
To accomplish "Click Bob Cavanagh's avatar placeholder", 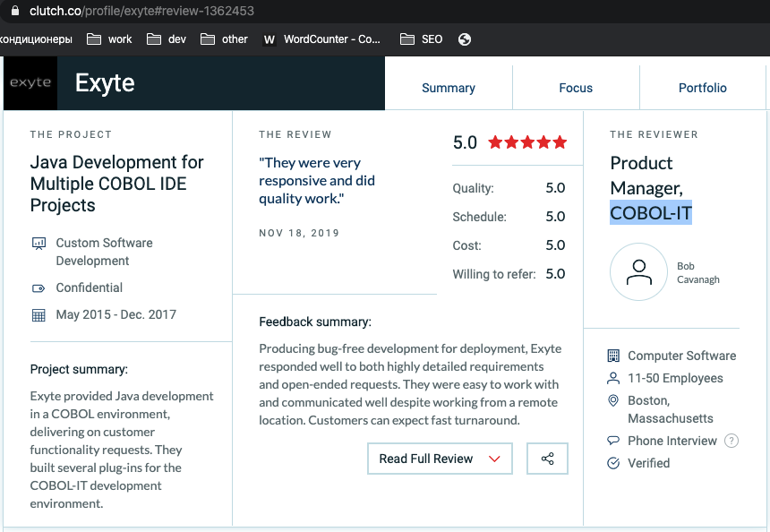I will pos(638,272).
